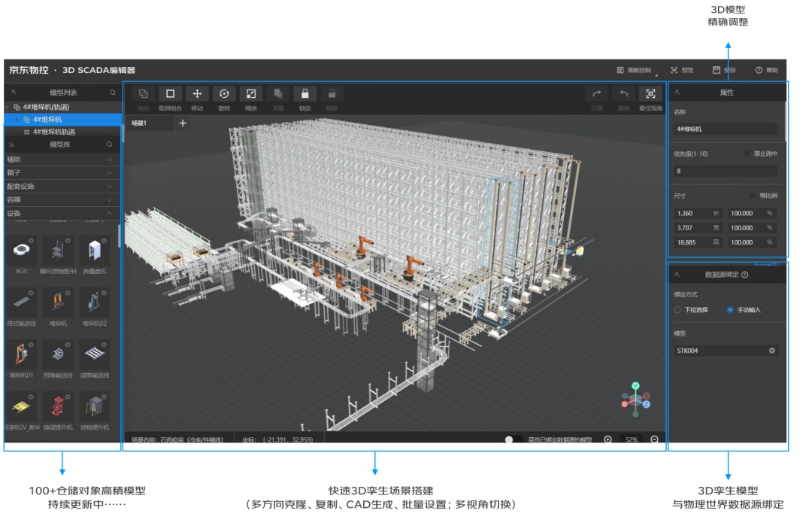The image size is (812, 526).
Task: Collapse the 设备 model category
Action: click(x=62, y=214)
